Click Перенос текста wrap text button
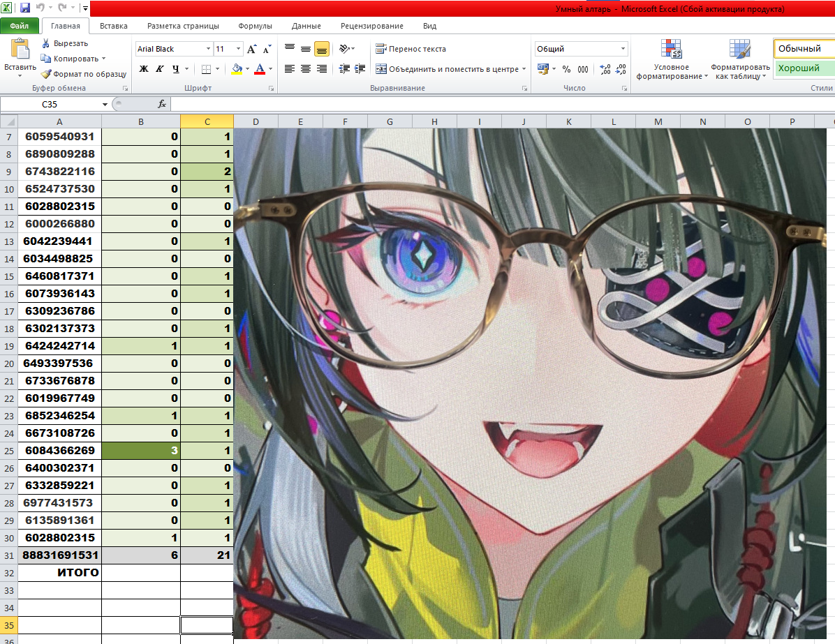Screen dimensions: 835x644 coord(411,49)
